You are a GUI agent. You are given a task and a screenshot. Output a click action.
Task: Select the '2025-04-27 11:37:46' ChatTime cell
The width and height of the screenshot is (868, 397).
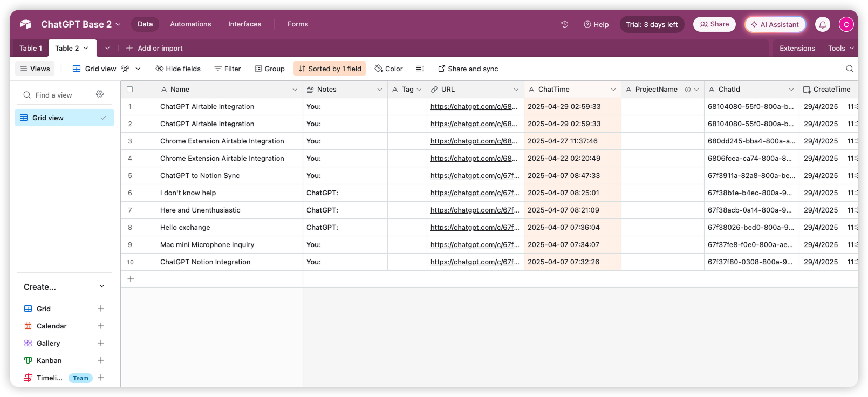click(572, 141)
